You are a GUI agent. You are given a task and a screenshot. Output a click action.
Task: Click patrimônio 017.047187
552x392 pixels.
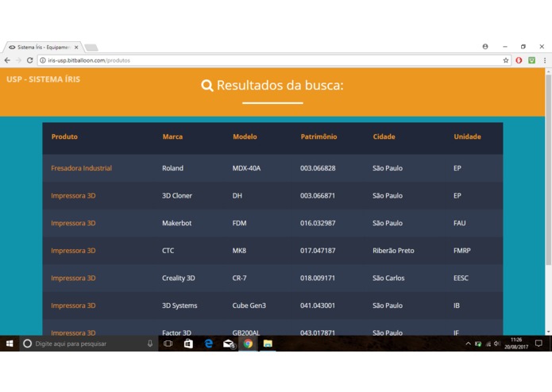pyautogui.click(x=318, y=251)
